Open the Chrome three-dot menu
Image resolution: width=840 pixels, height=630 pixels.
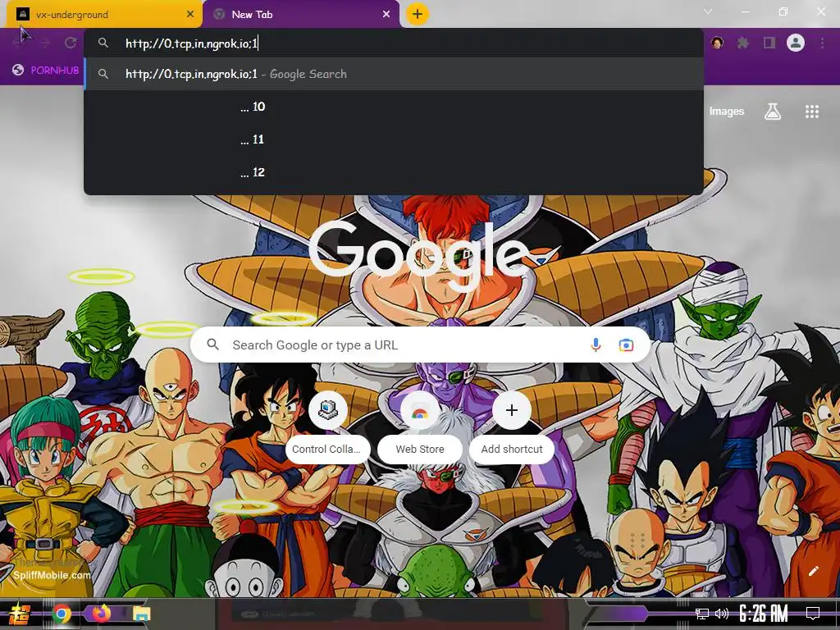coord(822,43)
